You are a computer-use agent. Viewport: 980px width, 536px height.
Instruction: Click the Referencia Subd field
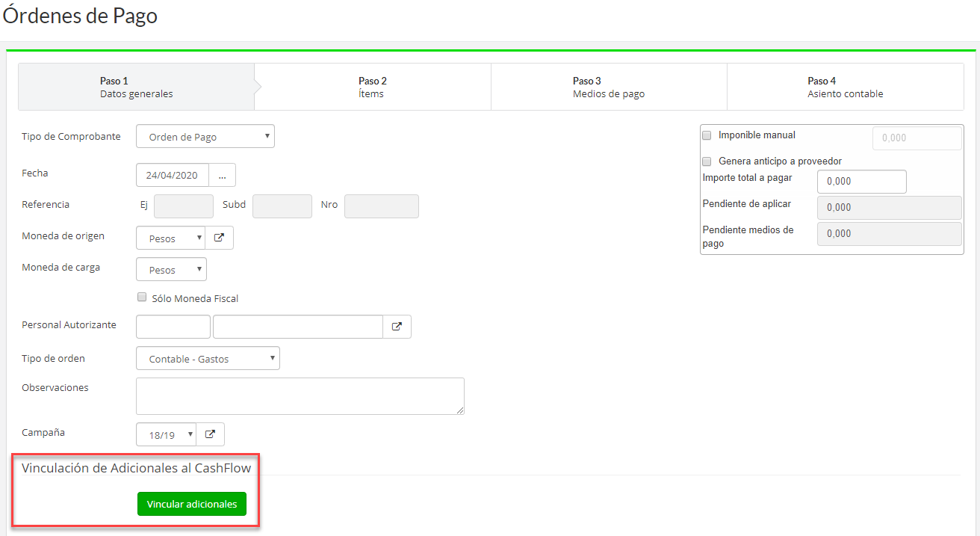pyautogui.click(x=282, y=206)
